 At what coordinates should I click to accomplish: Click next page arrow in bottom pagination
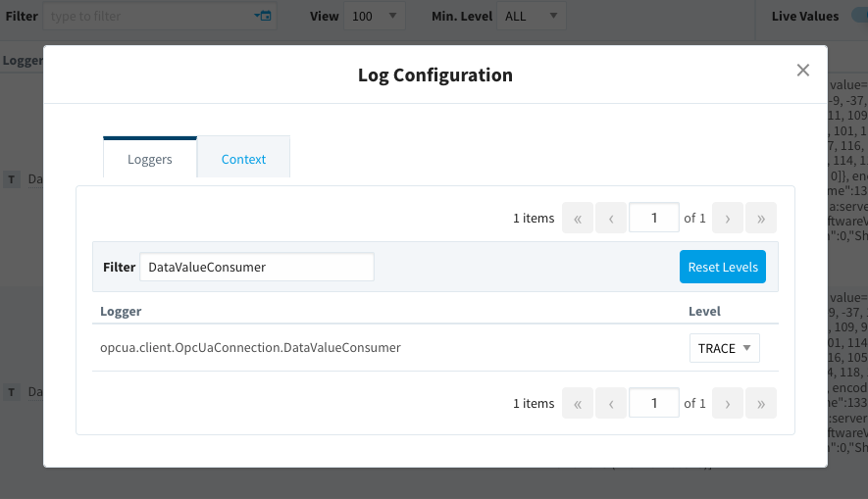[x=728, y=403]
